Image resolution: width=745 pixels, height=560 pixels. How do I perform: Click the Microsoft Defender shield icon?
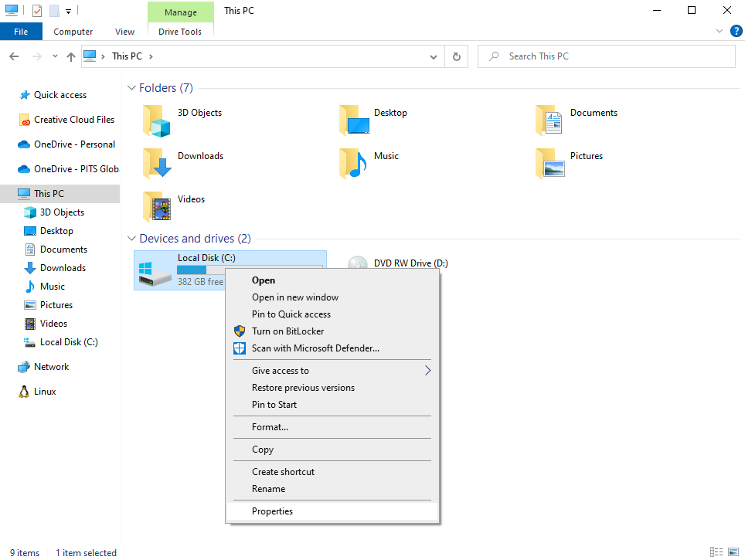click(240, 348)
